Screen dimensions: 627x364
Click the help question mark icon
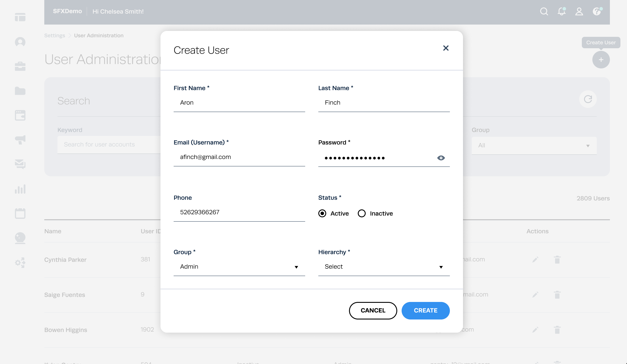[597, 11]
